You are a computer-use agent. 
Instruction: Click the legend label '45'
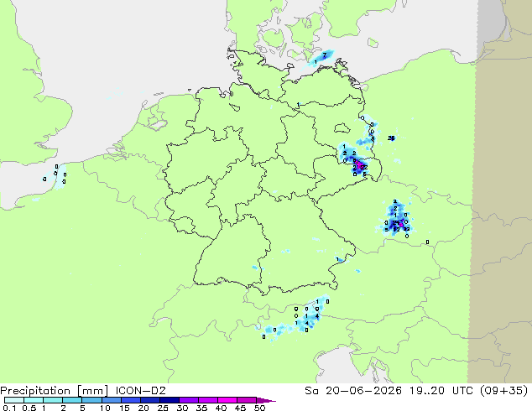point(240,408)
